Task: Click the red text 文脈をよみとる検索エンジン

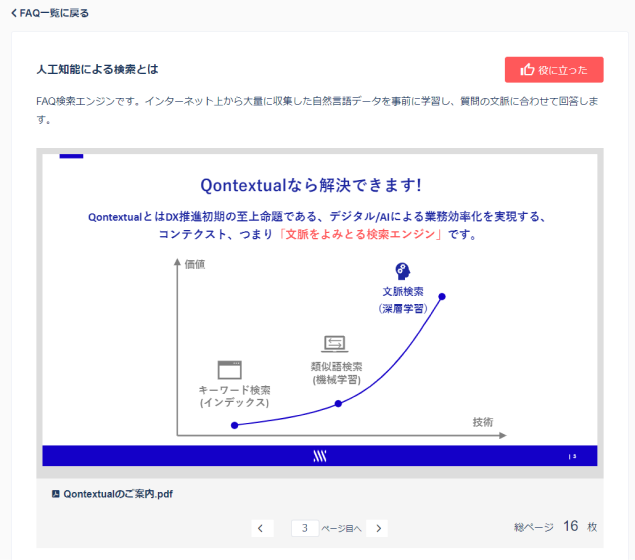Action: point(361,235)
